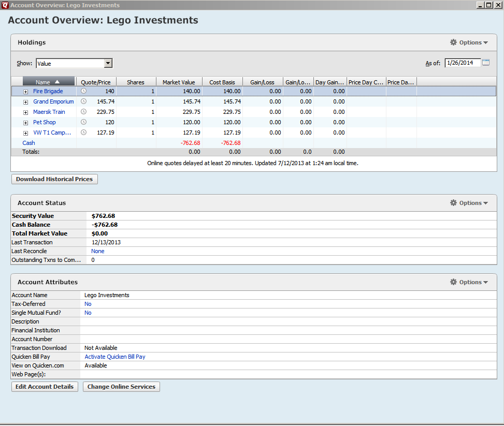Image resolution: width=504 pixels, height=426 pixels.
Task: Expand the Grand Emporium holding
Action: (26, 102)
